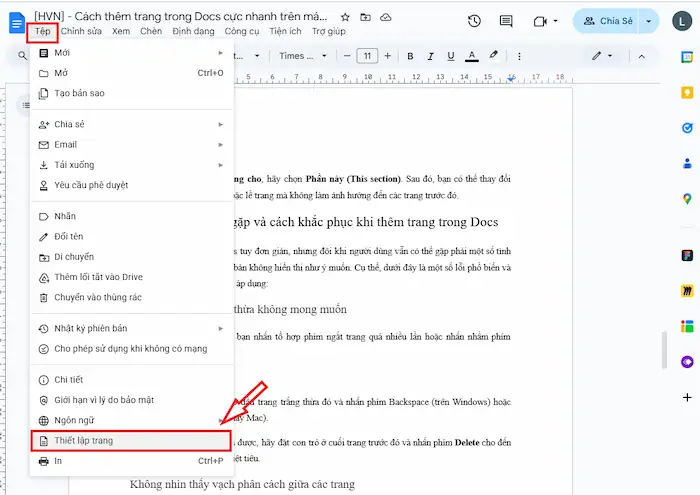This screenshot has height=495, width=700.
Task: Expand the Tải xuống submenu
Action: (130, 165)
